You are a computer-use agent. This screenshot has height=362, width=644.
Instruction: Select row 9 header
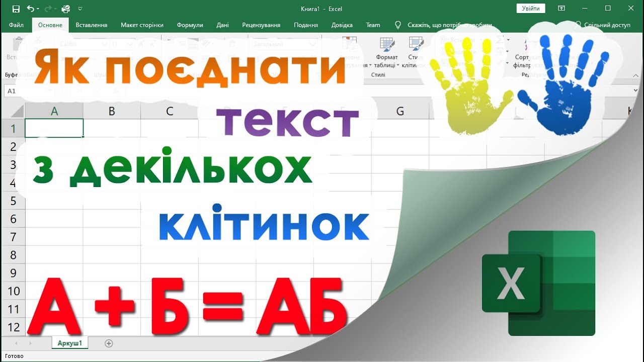coord(13,273)
